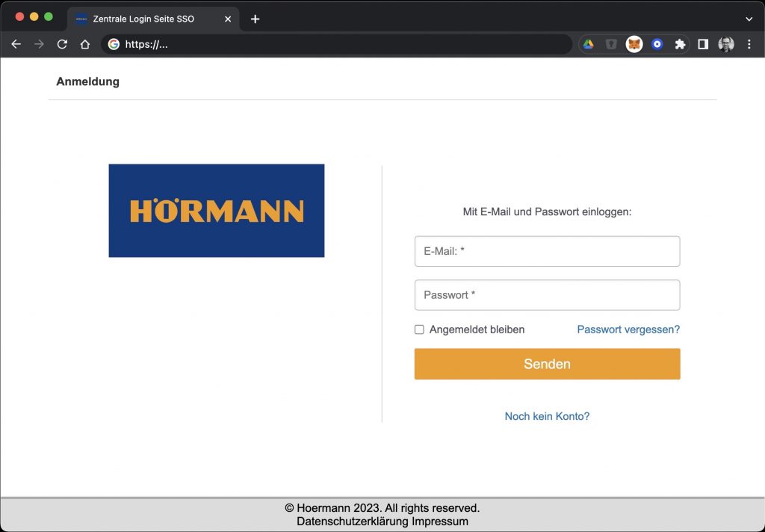Click the gray password manager extension icon
The image size is (765, 532).
click(611, 44)
